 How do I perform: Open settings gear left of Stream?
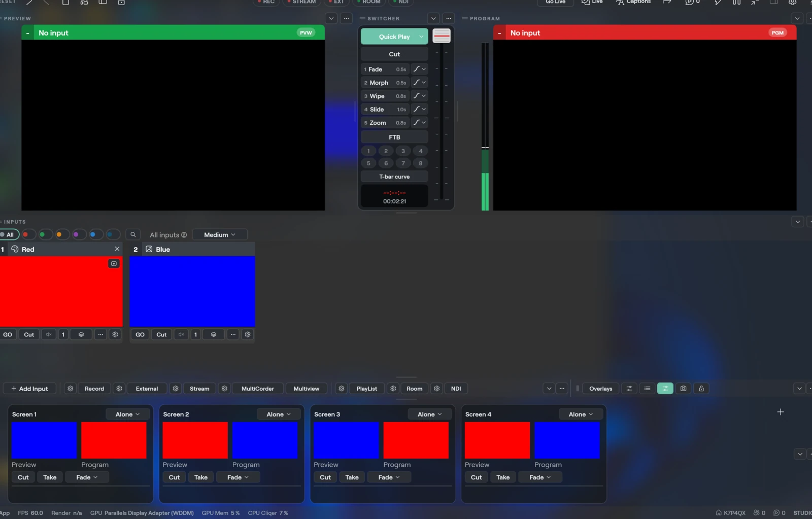176,389
